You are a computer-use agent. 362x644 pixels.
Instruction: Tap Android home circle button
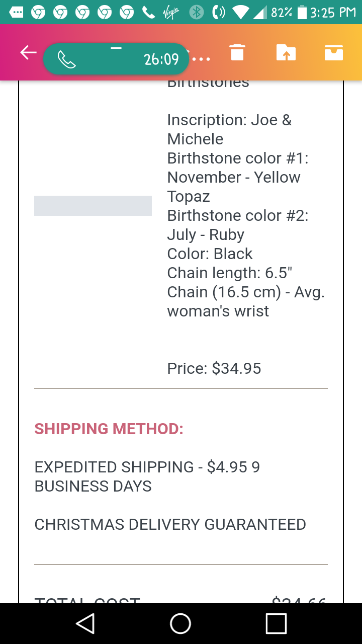[180, 623]
